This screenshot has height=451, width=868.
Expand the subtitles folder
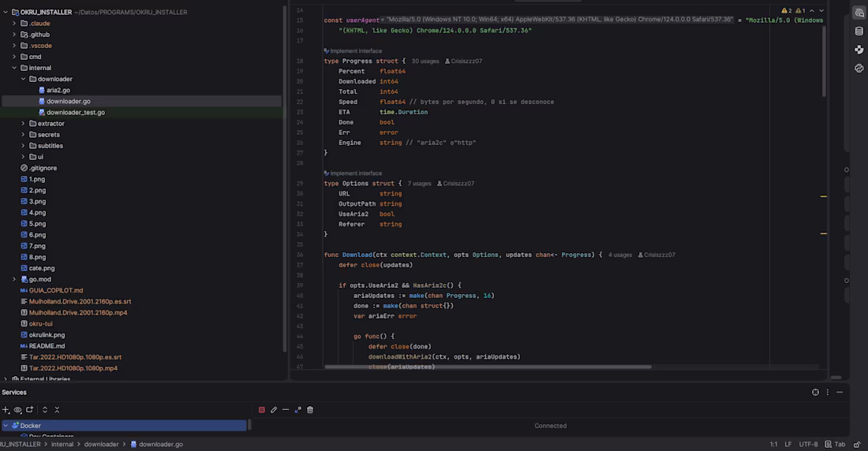point(23,146)
